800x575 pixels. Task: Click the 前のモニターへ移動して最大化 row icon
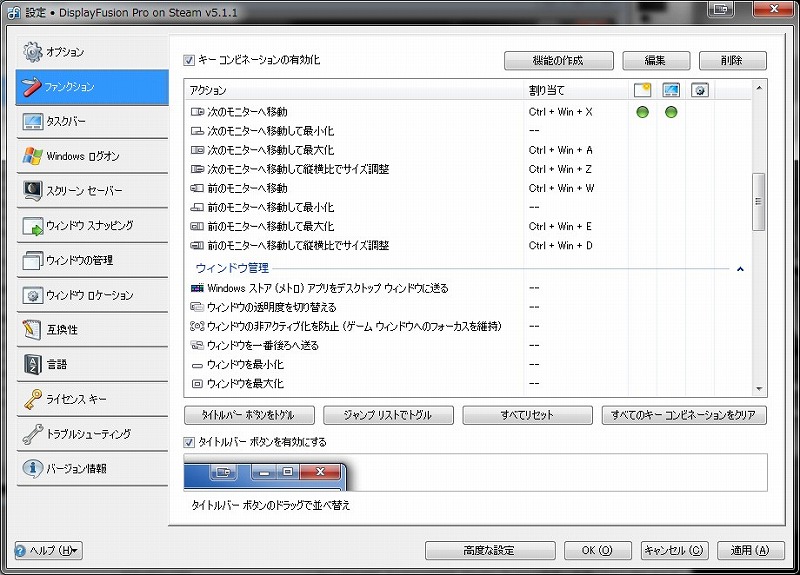197,226
